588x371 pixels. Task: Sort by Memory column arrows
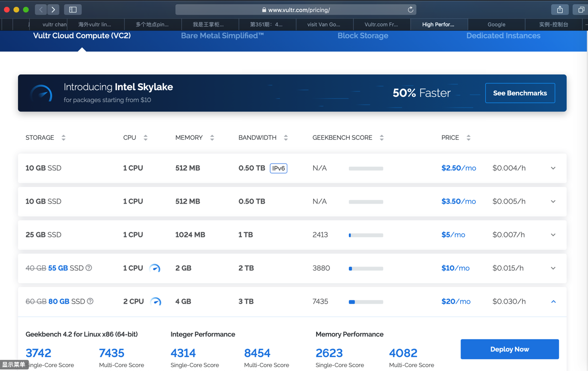[212, 138]
